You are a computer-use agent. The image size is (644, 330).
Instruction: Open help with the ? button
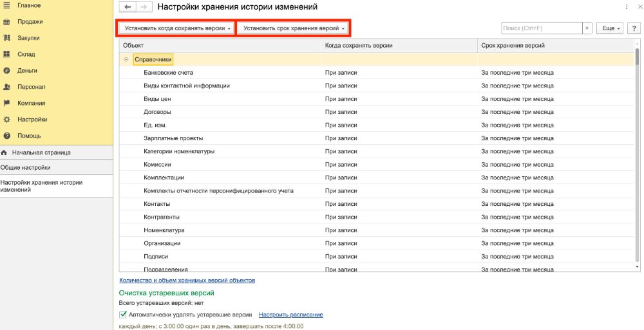[x=634, y=28]
